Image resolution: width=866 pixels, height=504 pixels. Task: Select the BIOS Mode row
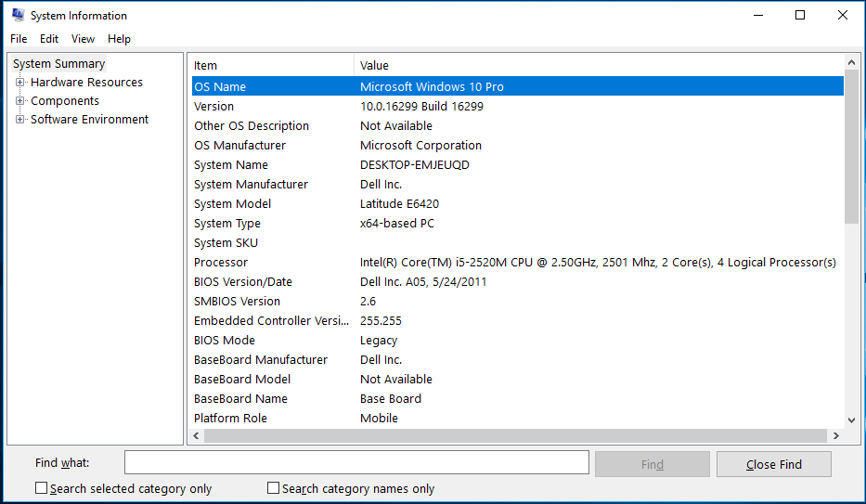point(518,340)
